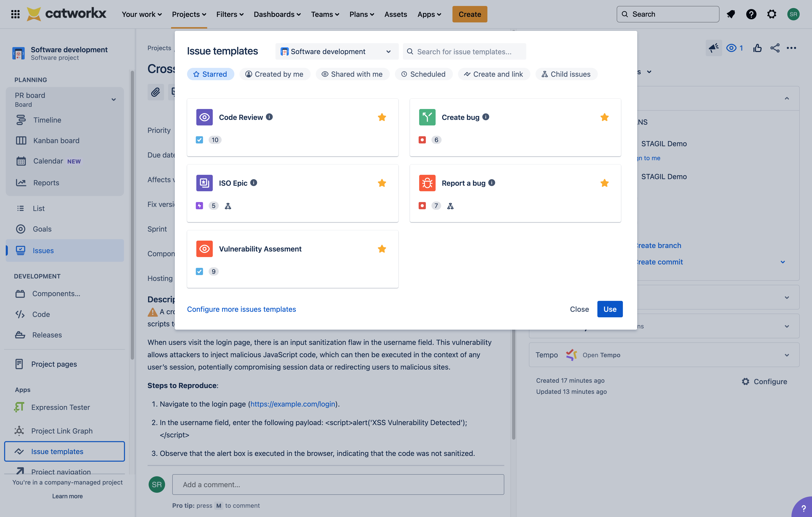Open Kanban board in sidebar
The width and height of the screenshot is (812, 517).
click(x=65, y=140)
